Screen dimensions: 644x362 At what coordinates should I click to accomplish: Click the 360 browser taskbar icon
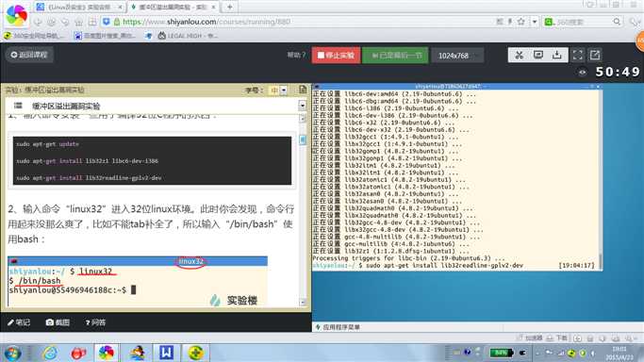[106, 353]
